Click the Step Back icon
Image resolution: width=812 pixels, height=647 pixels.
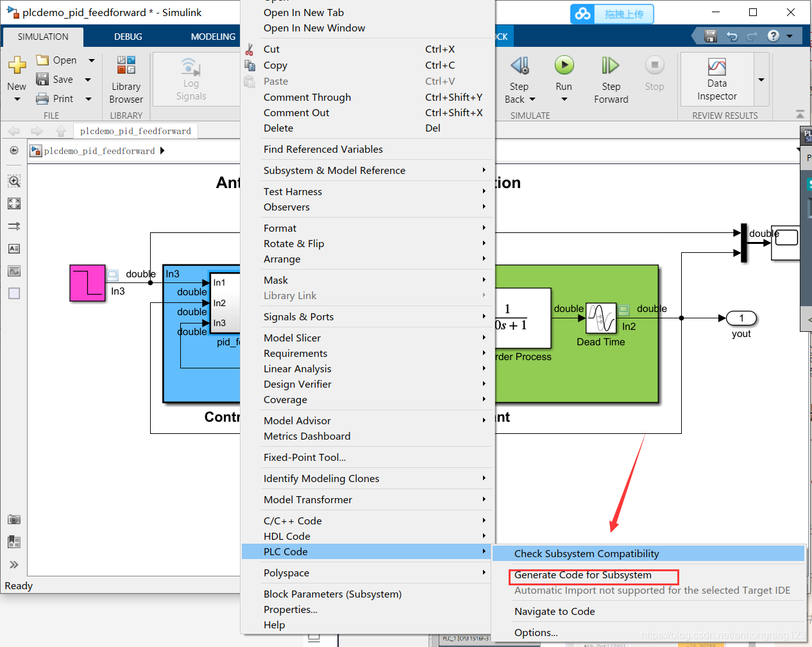(520, 65)
